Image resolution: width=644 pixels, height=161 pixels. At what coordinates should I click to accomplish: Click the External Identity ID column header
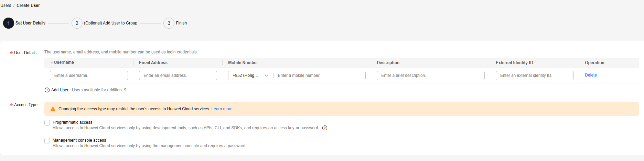[x=514, y=63]
